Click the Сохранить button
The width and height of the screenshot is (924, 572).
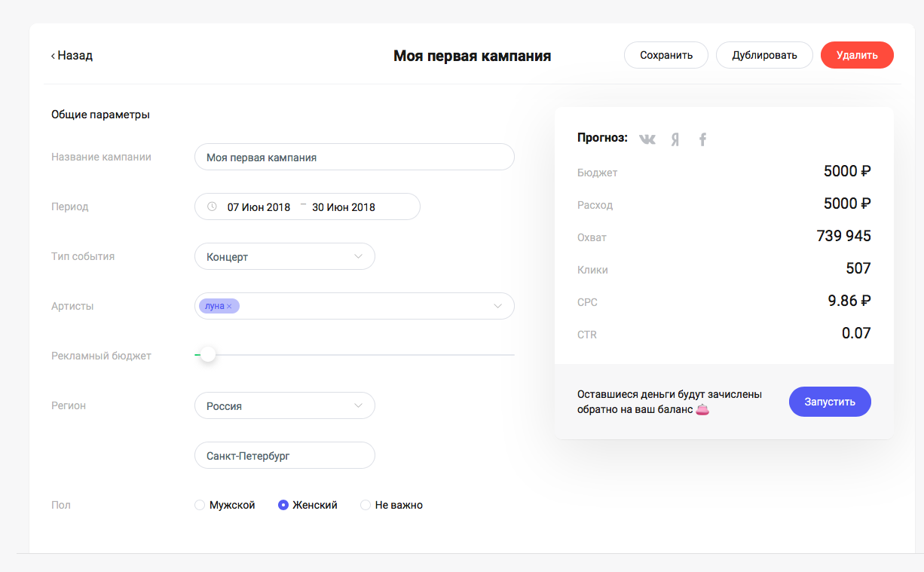(x=665, y=55)
